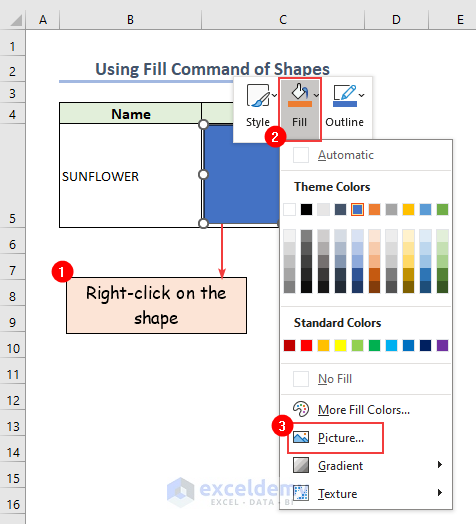Open the Fill dropdown arrow

[316, 95]
